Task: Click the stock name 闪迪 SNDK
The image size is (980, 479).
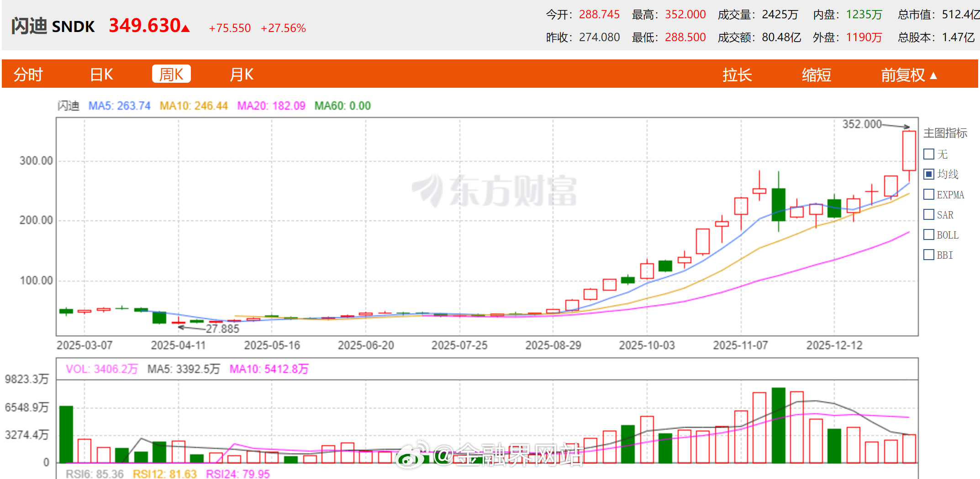Action: (x=53, y=26)
